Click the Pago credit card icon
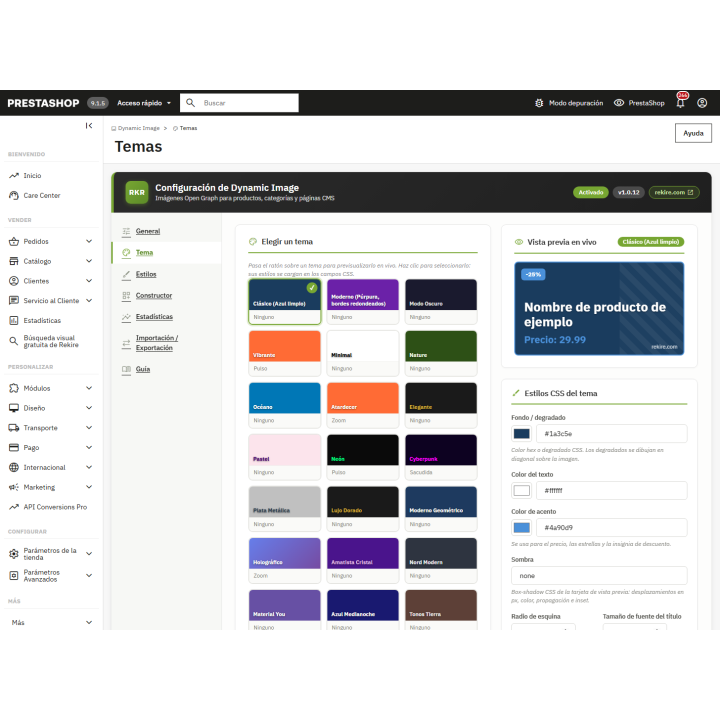This screenshot has width=720, height=720. click(x=14, y=447)
